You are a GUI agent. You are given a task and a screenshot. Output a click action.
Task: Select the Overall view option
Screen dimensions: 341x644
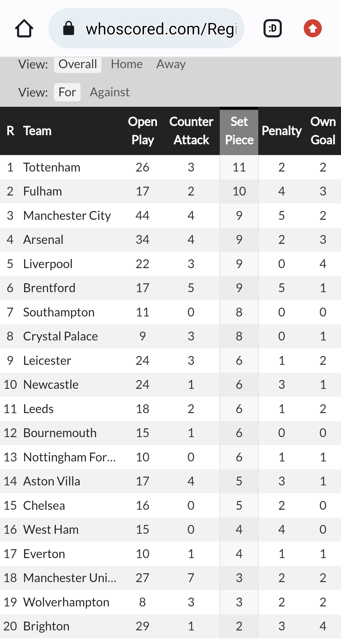[x=78, y=64]
